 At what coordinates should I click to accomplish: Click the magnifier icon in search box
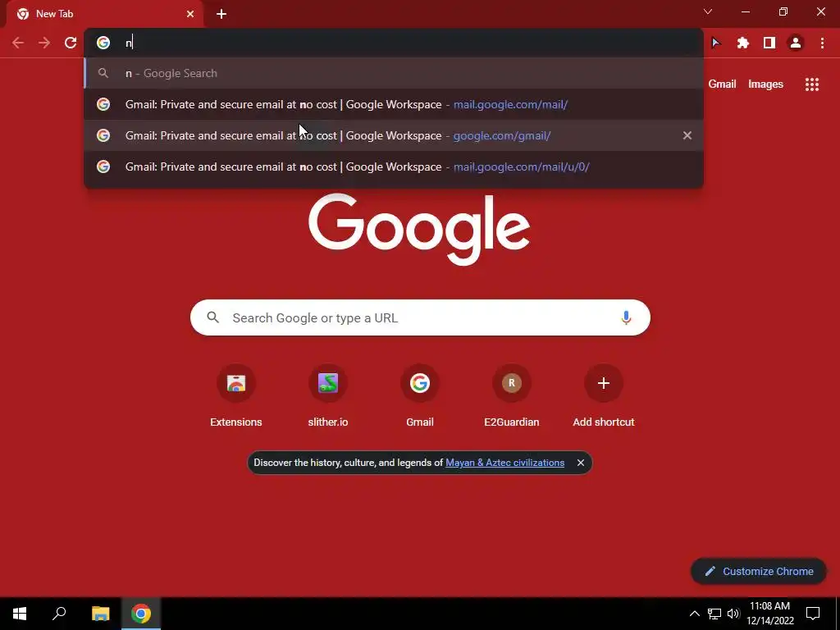click(x=212, y=317)
